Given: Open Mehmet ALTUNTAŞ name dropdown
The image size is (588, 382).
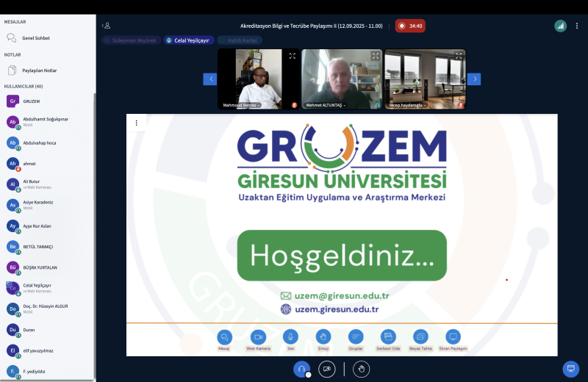Looking at the screenshot, I should pos(326,105).
